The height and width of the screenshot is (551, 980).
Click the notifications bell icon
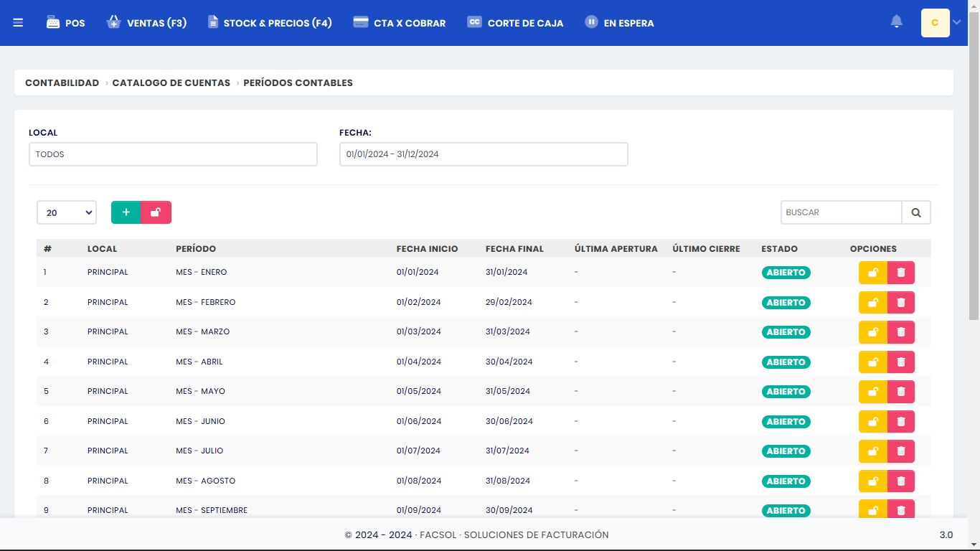[896, 22]
